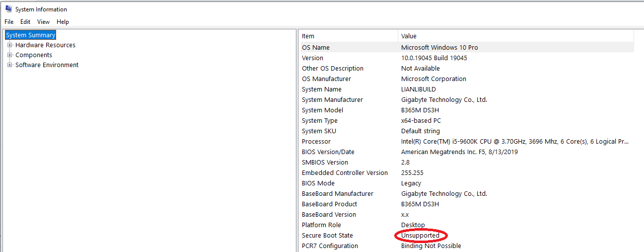This screenshot has width=644, height=252.
Task: Select the Secure Boot State row
Action: [x=467, y=236]
